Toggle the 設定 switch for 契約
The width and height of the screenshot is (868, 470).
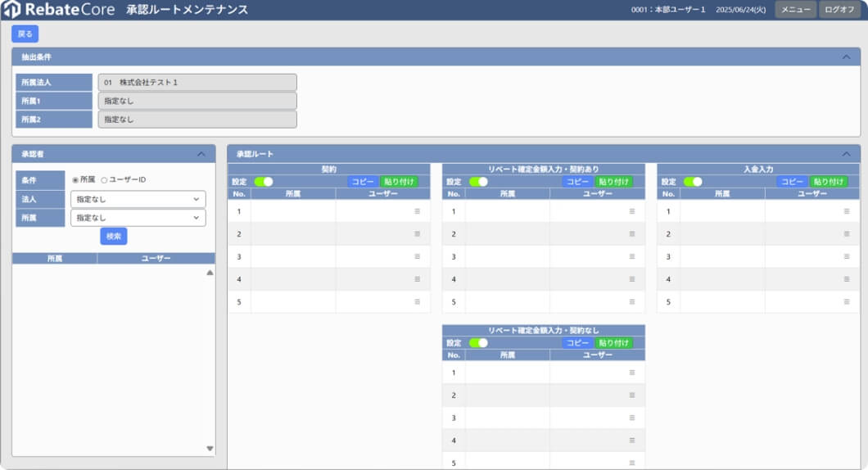click(x=263, y=182)
